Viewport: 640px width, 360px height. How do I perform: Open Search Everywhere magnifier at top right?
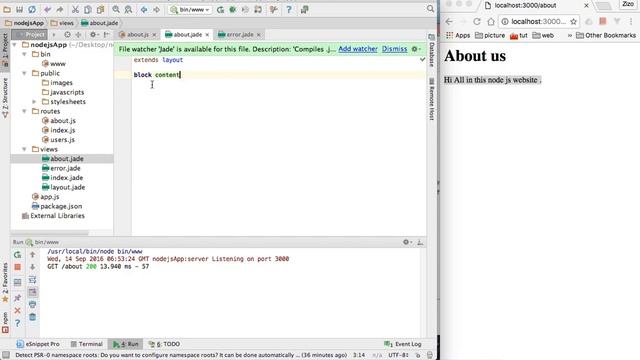point(430,9)
